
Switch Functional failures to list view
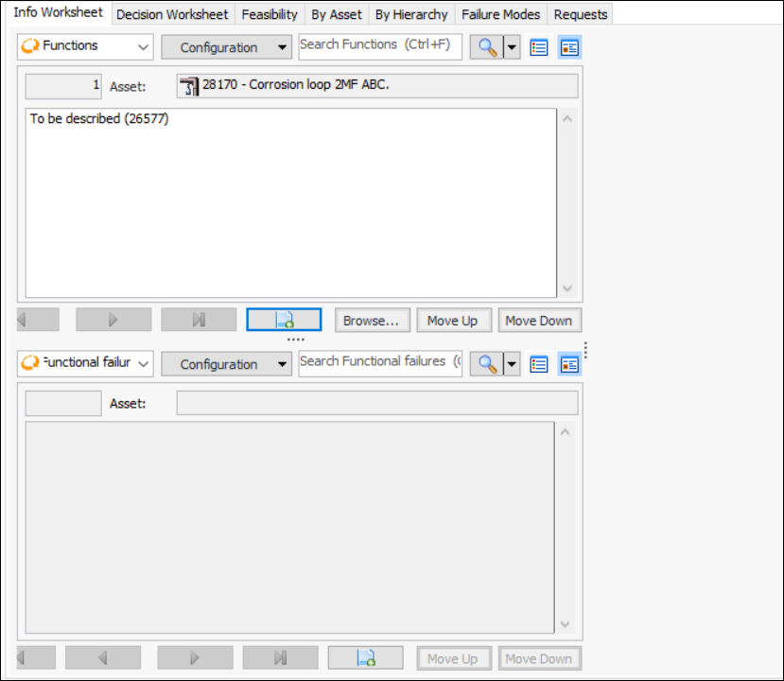[x=538, y=365]
